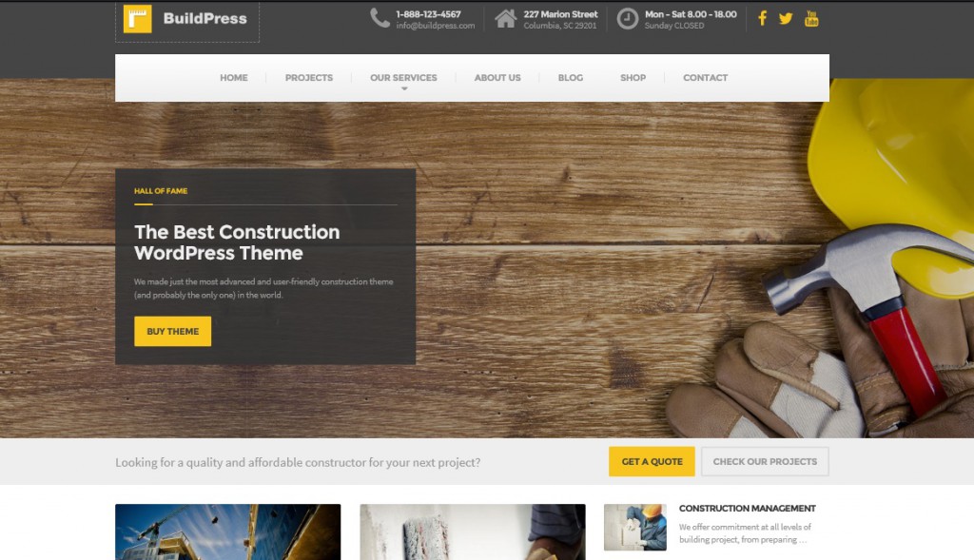974x560 pixels.
Task: Open the Twitter bird icon
Action: pyautogui.click(x=786, y=19)
